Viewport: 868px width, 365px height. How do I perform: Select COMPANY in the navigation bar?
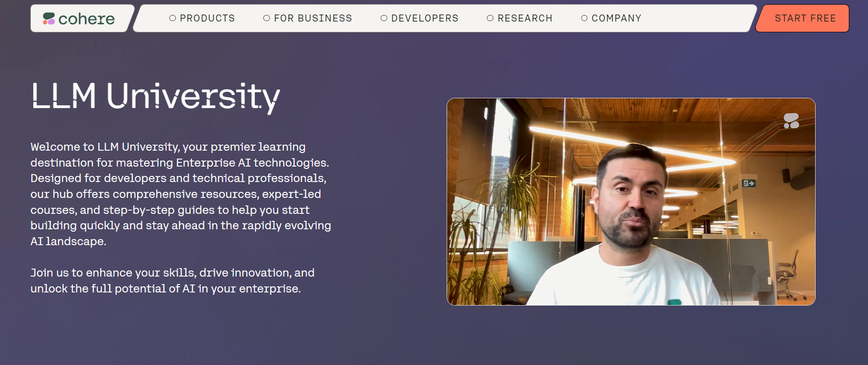[616, 18]
